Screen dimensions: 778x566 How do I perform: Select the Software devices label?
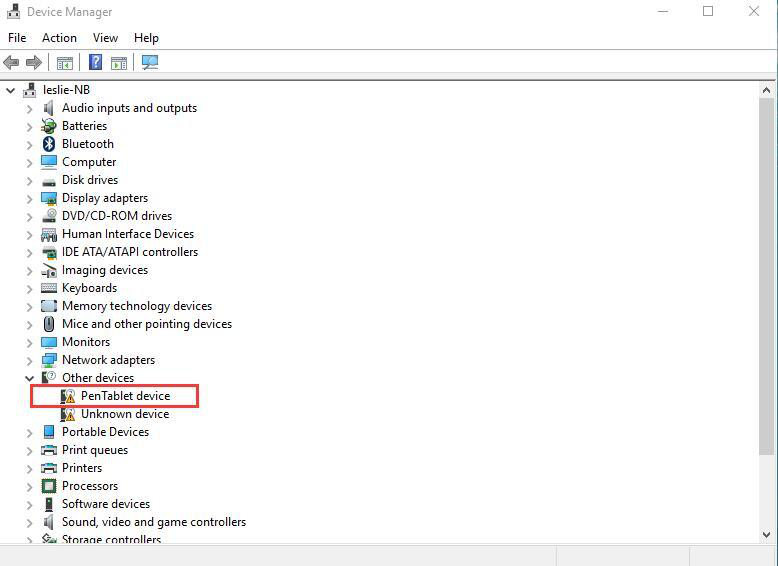[106, 504]
